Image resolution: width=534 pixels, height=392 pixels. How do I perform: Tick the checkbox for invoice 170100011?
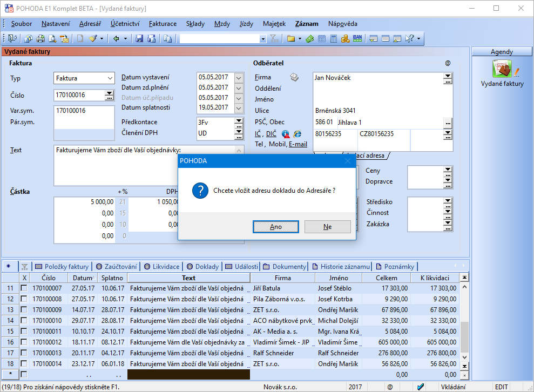tap(24, 331)
